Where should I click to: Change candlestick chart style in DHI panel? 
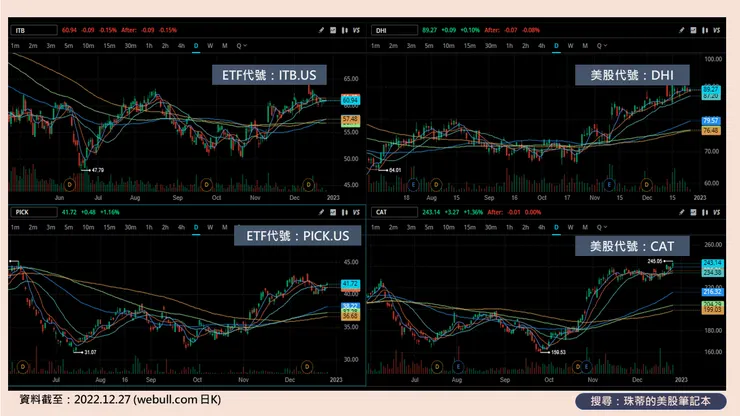[x=705, y=30]
